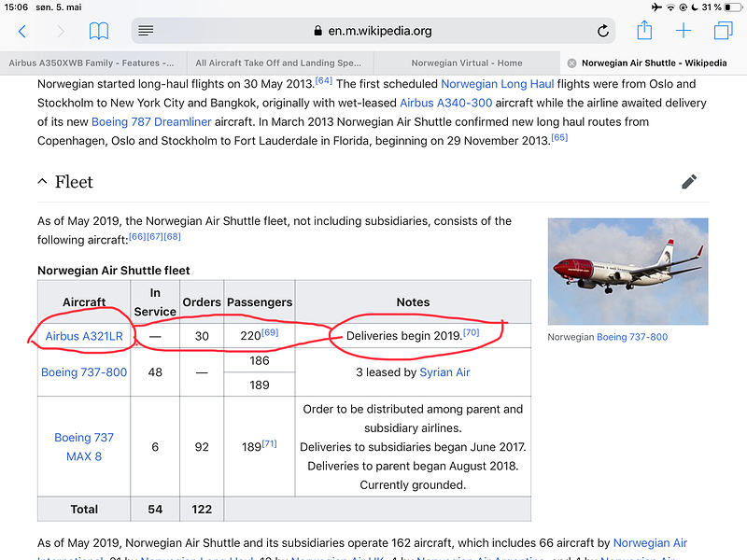The width and height of the screenshot is (747, 560).
Task: Switch to Norwegian Virtual Home tab
Action: click(467, 63)
